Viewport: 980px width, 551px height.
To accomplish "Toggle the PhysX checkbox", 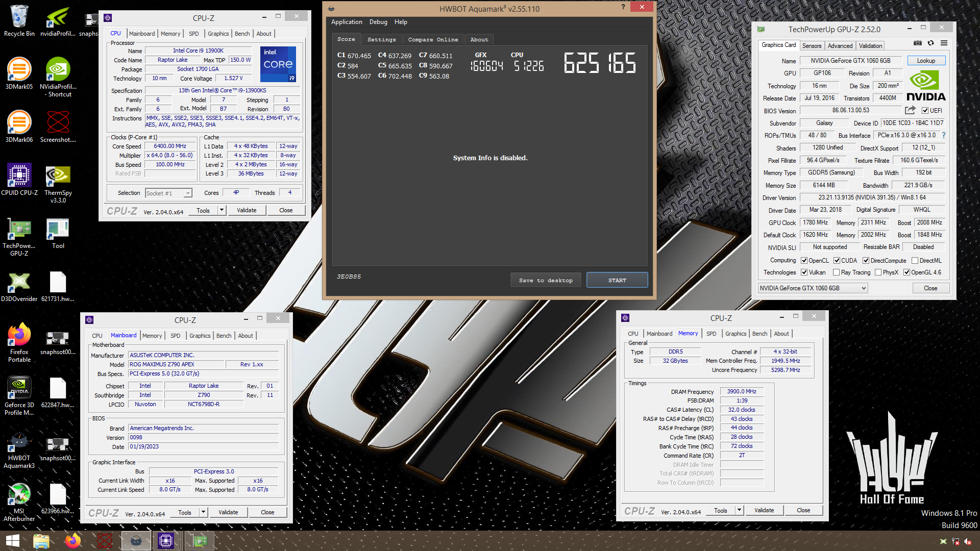I will (878, 272).
